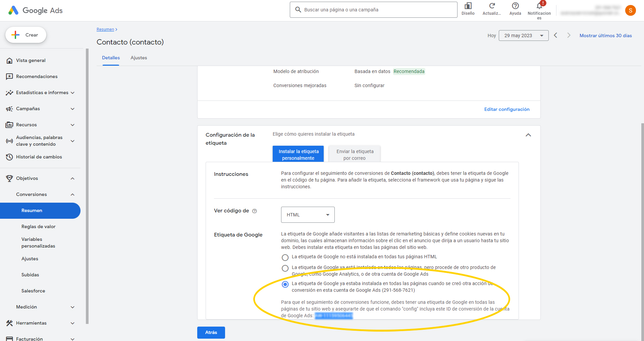Viewport: 644px width, 341px height.
Task: Click the Historial de cambios clock icon
Action: (9, 157)
